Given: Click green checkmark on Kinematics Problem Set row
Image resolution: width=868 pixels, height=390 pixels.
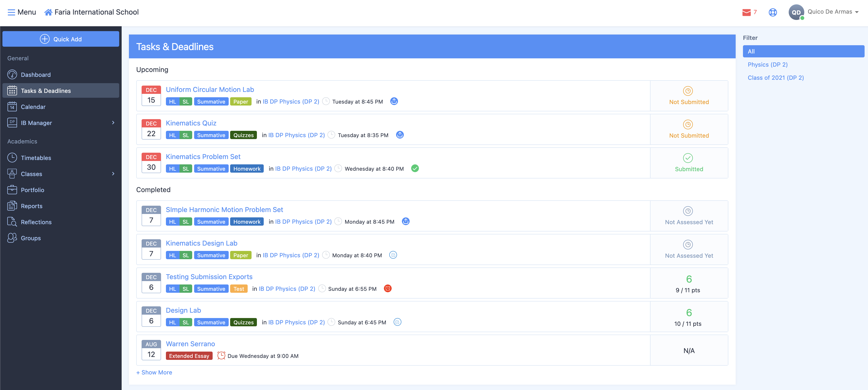Looking at the screenshot, I should tap(415, 168).
